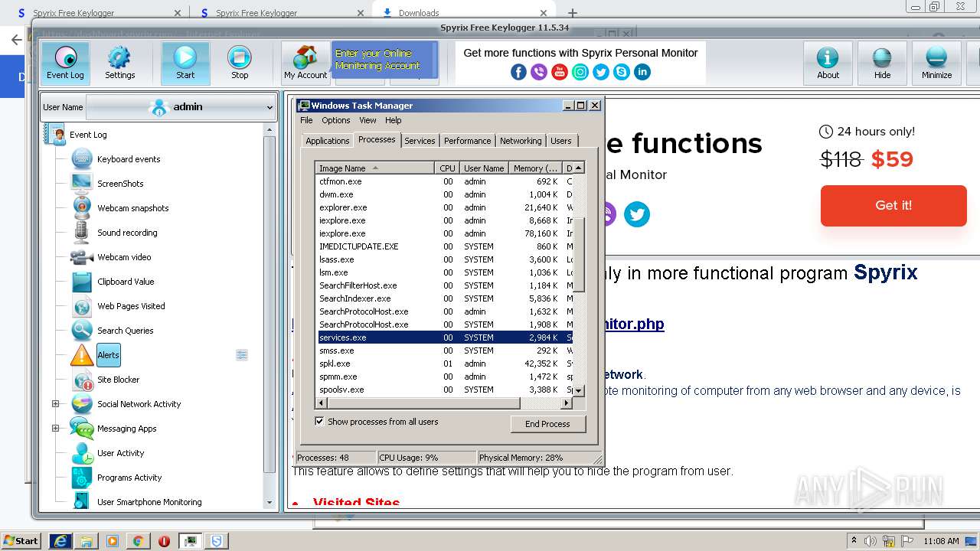This screenshot has width=980, height=551.
Task: Select User Smartphone Monitoring item
Action: pos(149,502)
